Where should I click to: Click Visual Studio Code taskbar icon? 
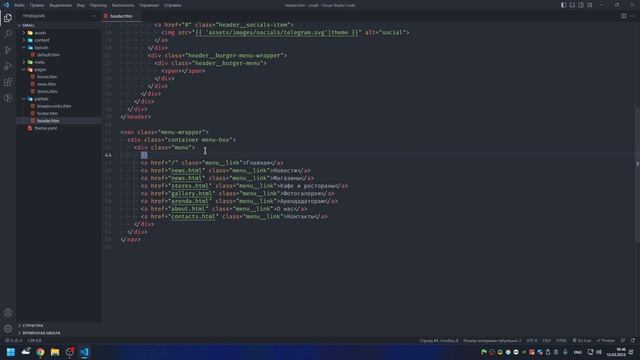[x=84, y=352]
